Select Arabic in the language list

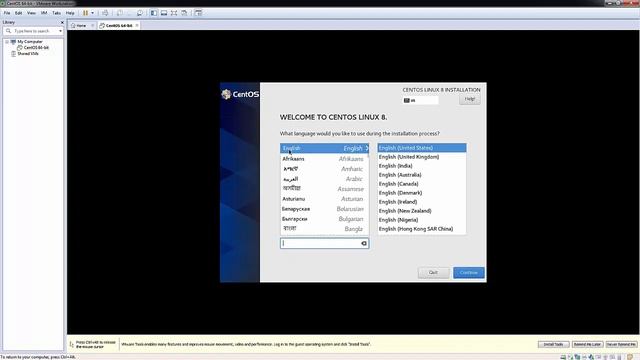point(324,179)
